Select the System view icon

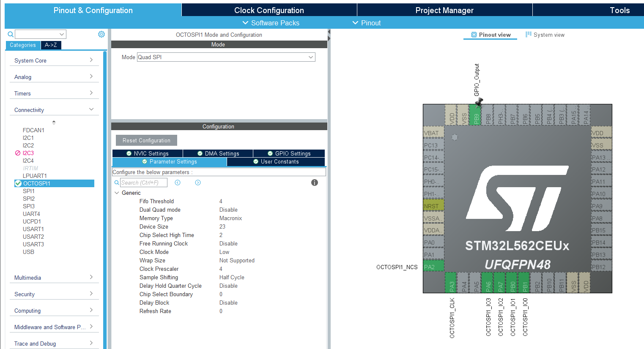[528, 35]
